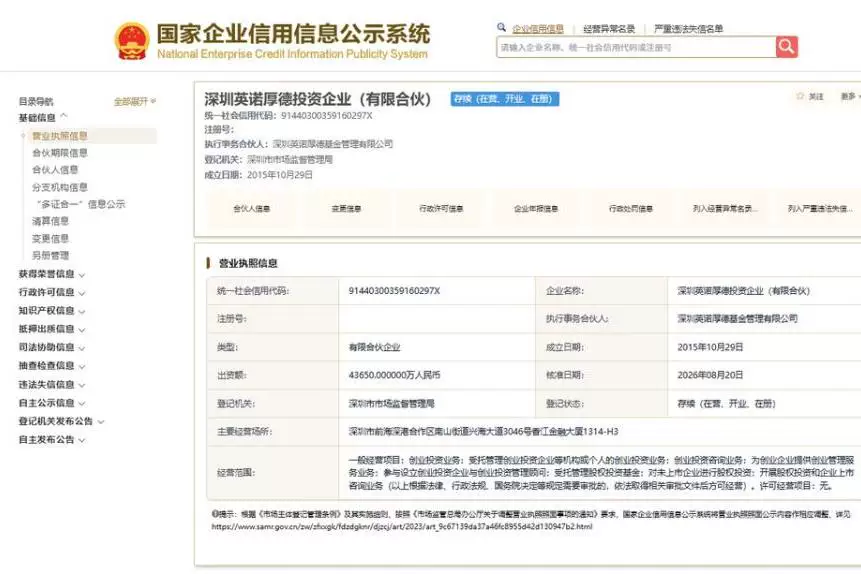Viewport: 861px width, 574px height.
Task: Jump to 行政许可信息 quick tab
Action: pos(441,209)
